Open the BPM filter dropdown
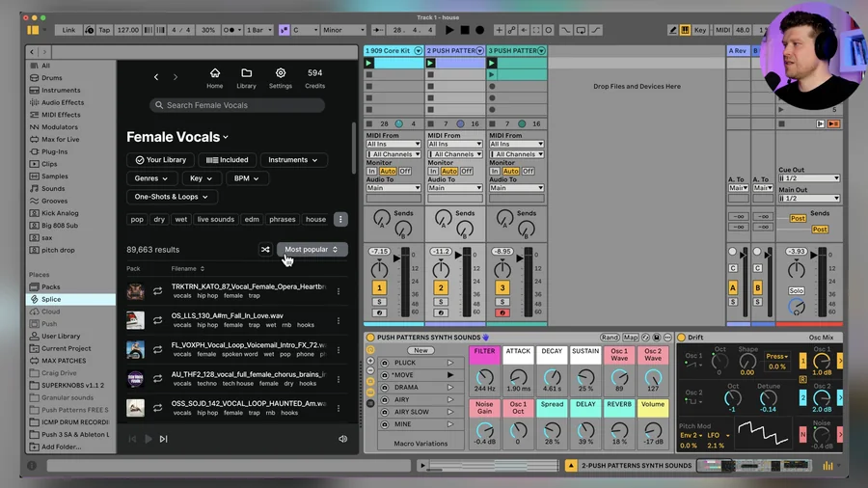 tap(246, 178)
